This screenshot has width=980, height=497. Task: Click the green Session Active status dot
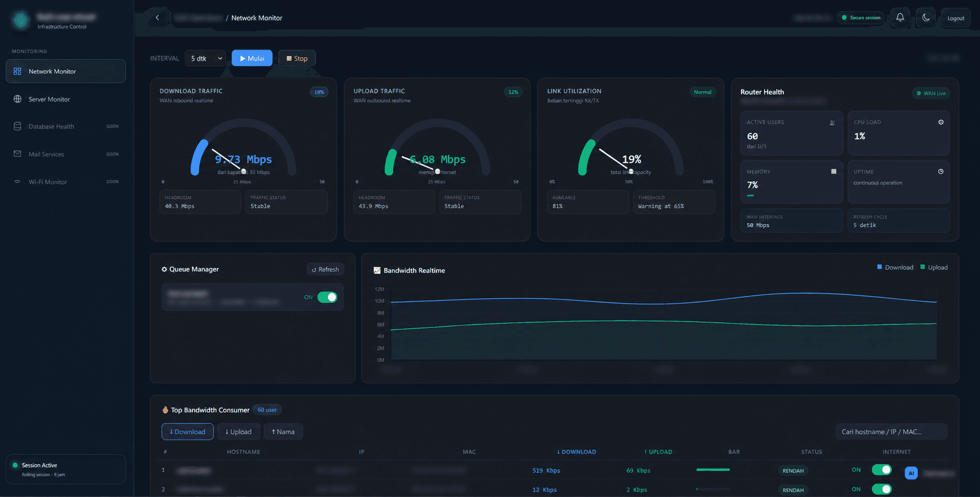pos(15,465)
